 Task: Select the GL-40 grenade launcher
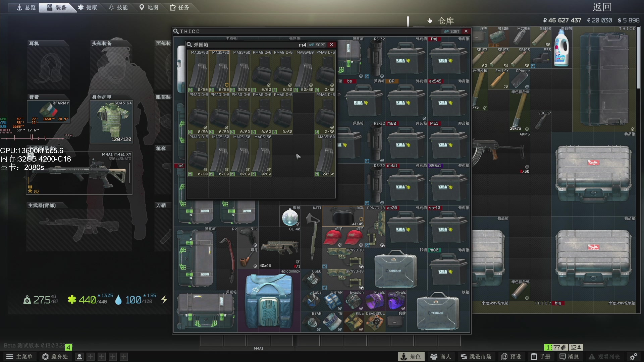click(x=280, y=248)
